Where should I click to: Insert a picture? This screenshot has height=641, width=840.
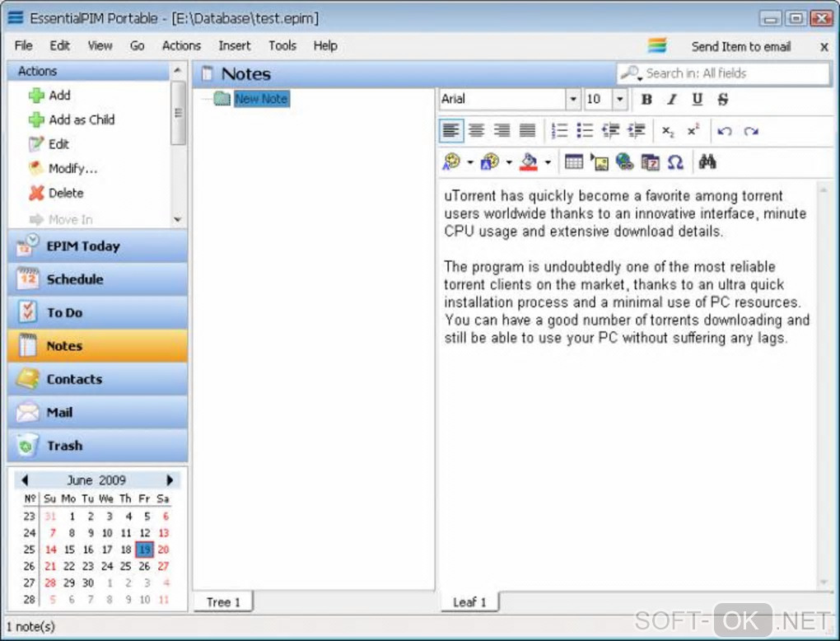tap(600, 161)
